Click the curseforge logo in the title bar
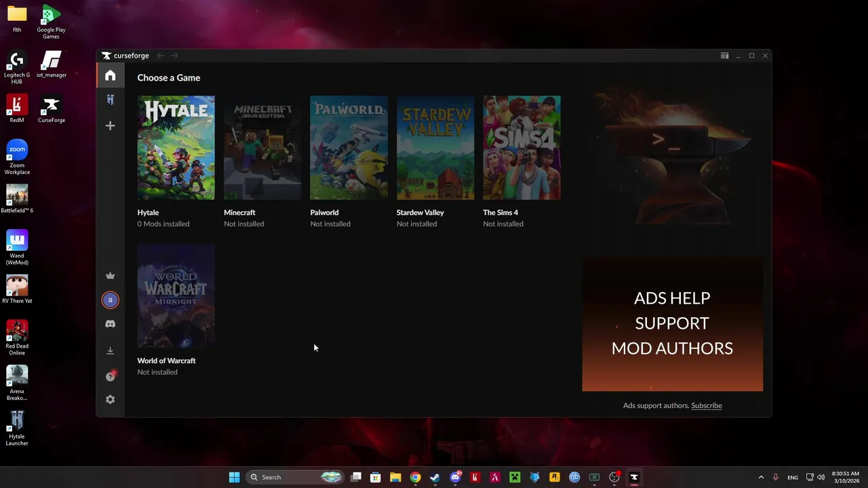This screenshot has width=868, height=488. [125, 56]
